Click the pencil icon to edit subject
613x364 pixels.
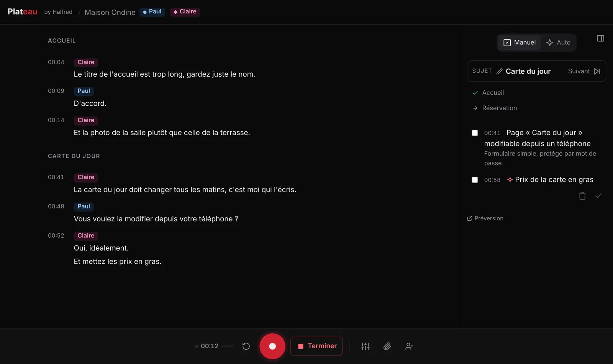500,71
